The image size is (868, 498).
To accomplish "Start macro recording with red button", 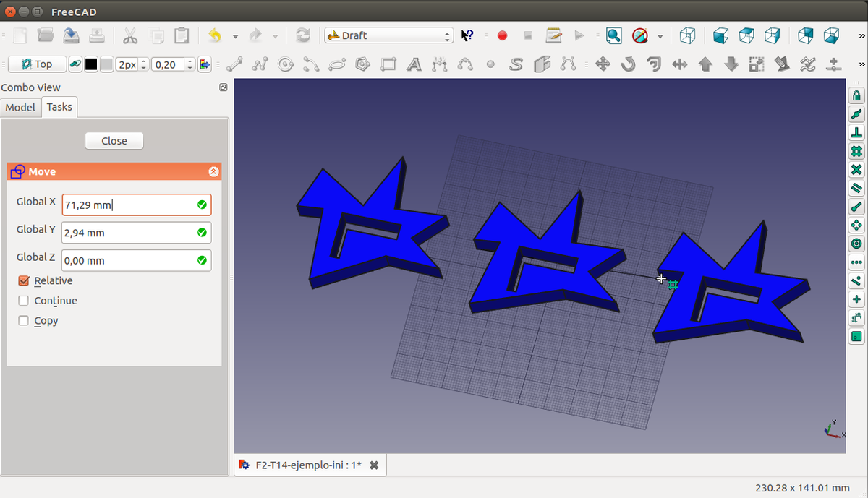I will coord(502,35).
